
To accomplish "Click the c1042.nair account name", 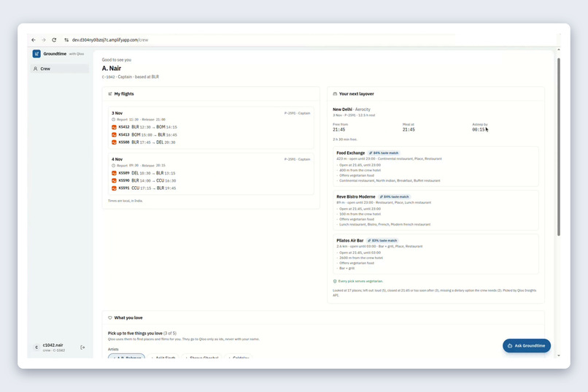I will (53, 345).
